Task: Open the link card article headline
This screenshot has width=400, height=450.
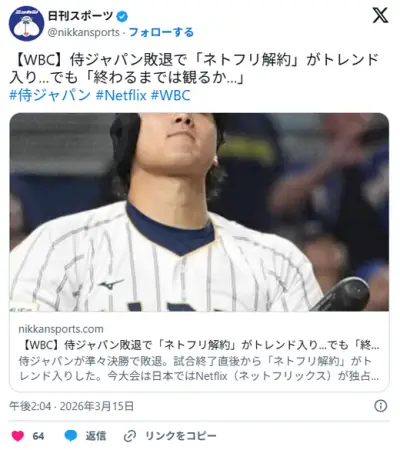Action: (199, 345)
